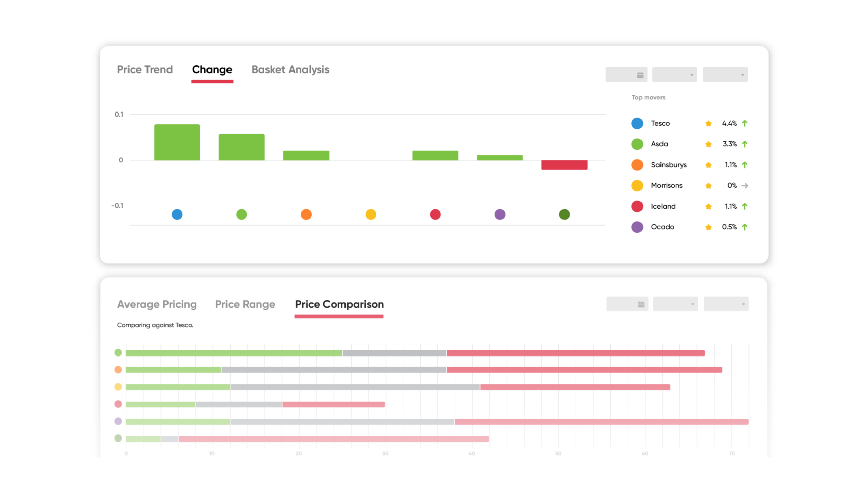Select the Price Comparison tab
This screenshot has width=868, height=488.
click(339, 304)
